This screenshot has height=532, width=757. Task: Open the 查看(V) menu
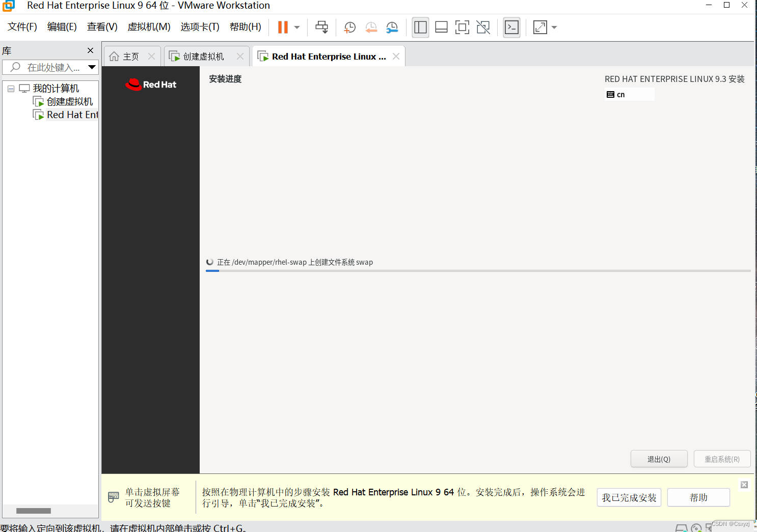pyautogui.click(x=102, y=27)
